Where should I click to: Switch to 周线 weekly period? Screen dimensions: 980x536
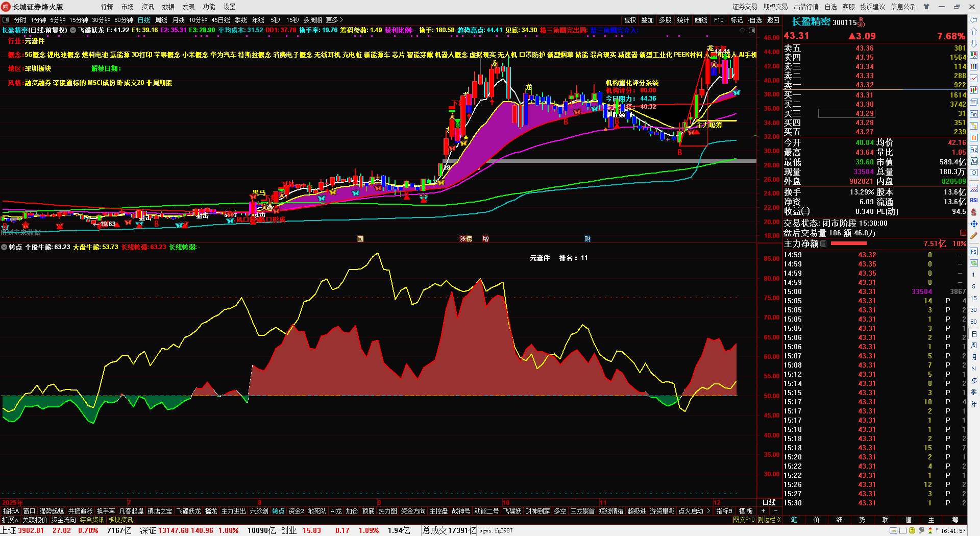click(x=161, y=20)
